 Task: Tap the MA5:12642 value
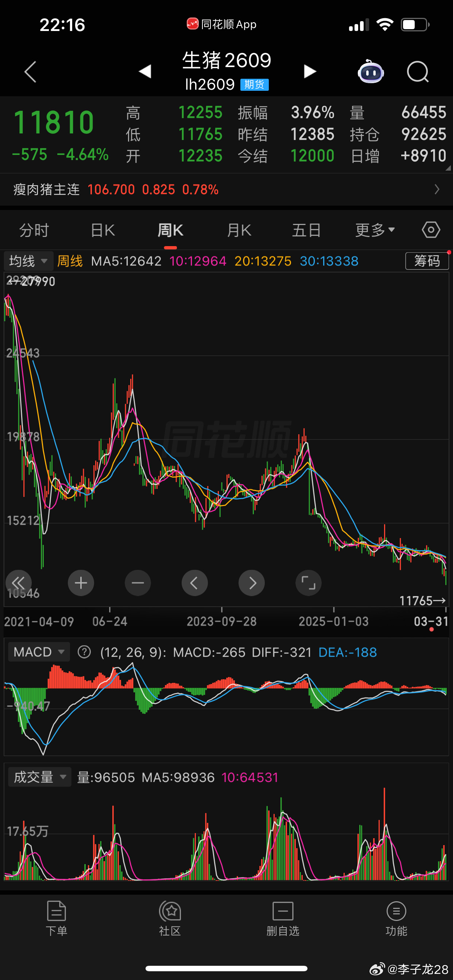[x=127, y=261]
